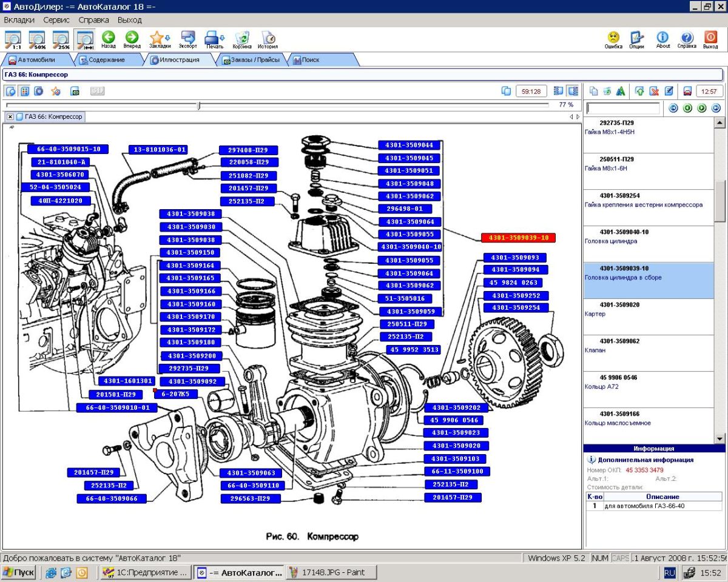Go to previous record green arrow
Viewport: 728px width, 582px height.
click(687, 108)
